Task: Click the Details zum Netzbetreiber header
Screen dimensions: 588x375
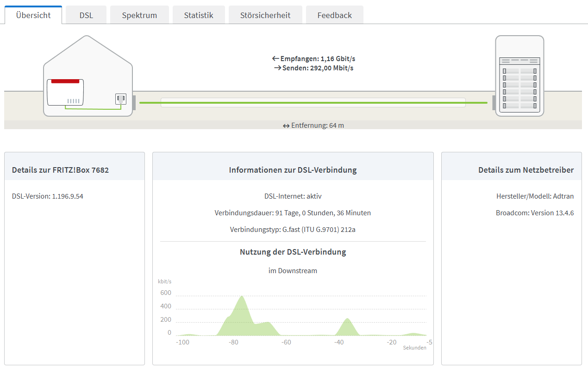Action: (526, 170)
